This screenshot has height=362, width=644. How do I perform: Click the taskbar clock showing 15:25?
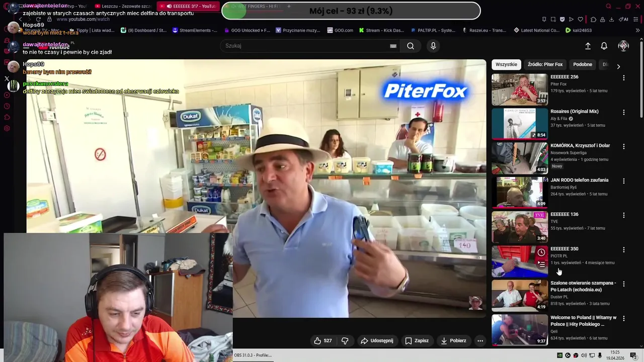615,355
